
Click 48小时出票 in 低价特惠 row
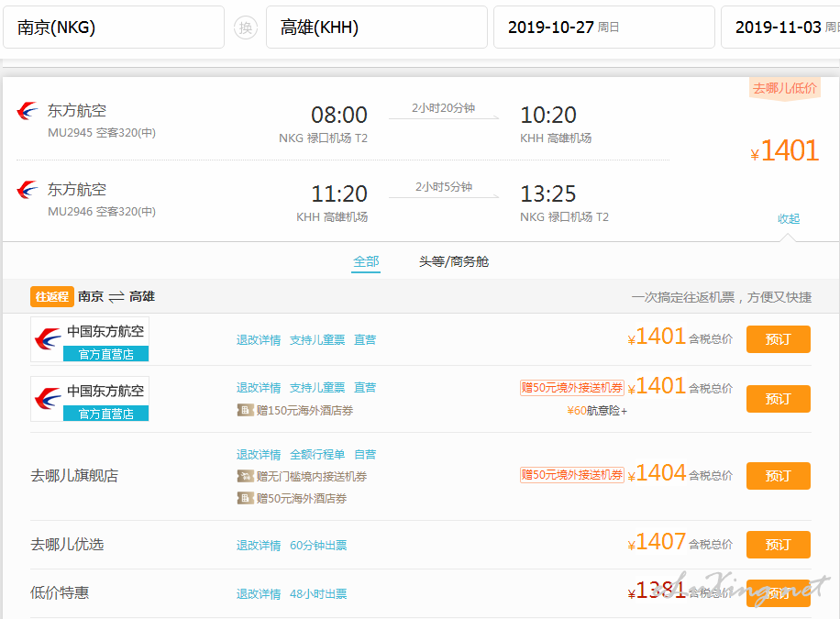[318, 594]
